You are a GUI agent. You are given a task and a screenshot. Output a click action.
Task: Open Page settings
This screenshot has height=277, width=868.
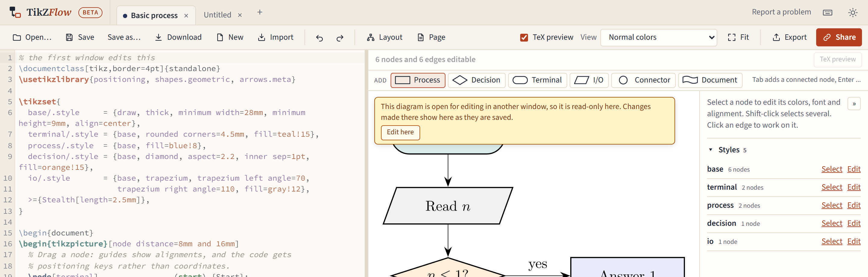coord(431,37)
